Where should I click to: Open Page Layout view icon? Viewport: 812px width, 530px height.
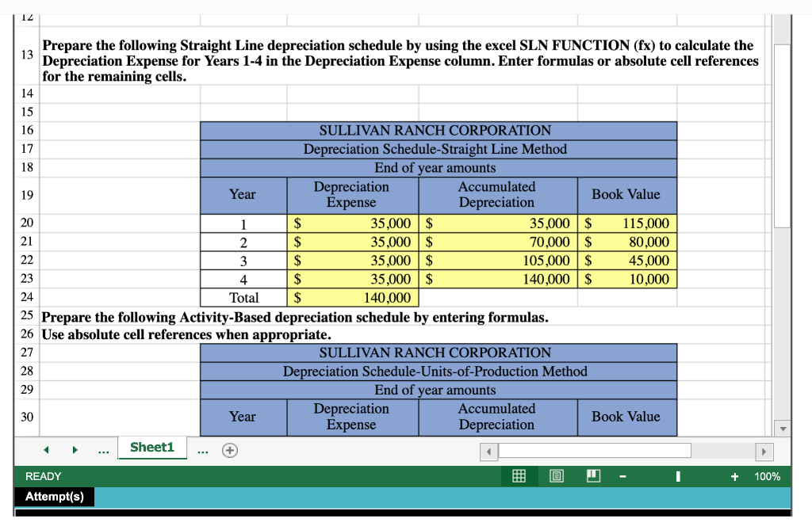click(x=556, y=476)
